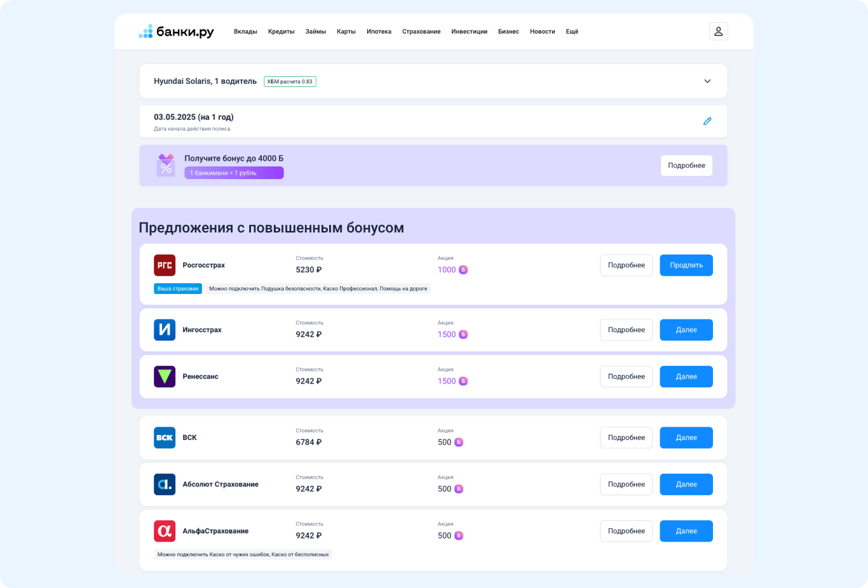Open the Новости menu
The image size is (868, 588).
coord(543,32)
